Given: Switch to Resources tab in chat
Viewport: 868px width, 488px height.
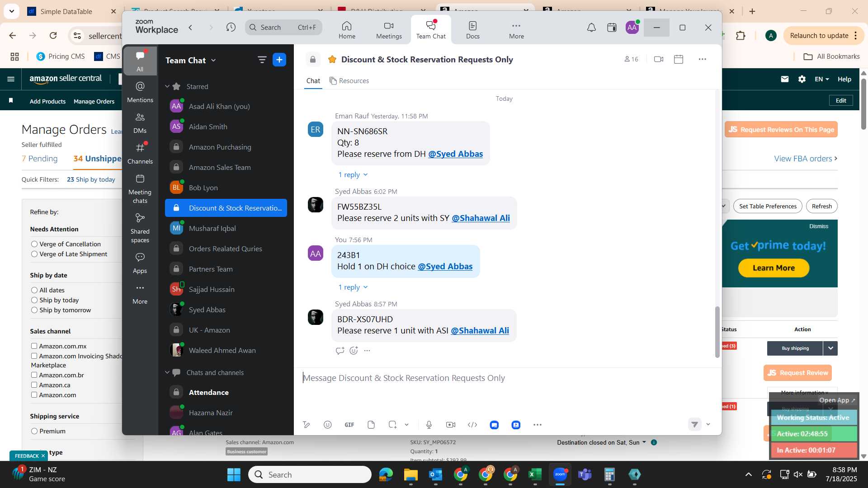Looking at the screenshot, I should pos(349,81).
